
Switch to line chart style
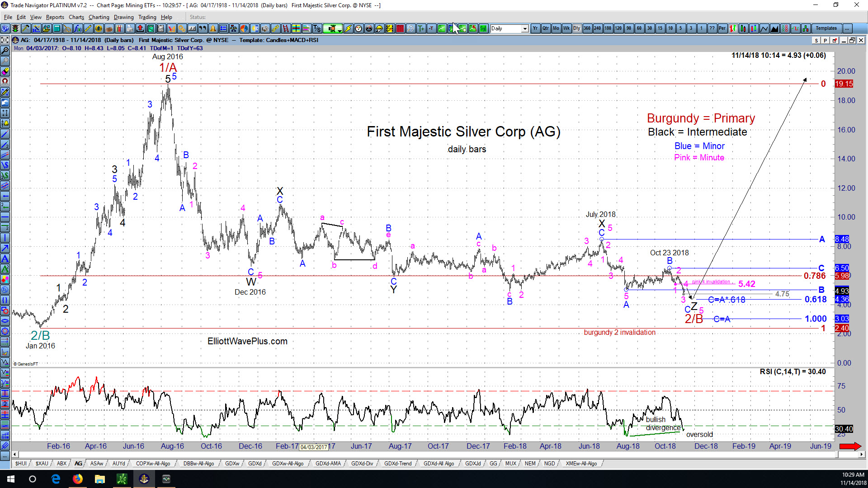tap(764, 28)
